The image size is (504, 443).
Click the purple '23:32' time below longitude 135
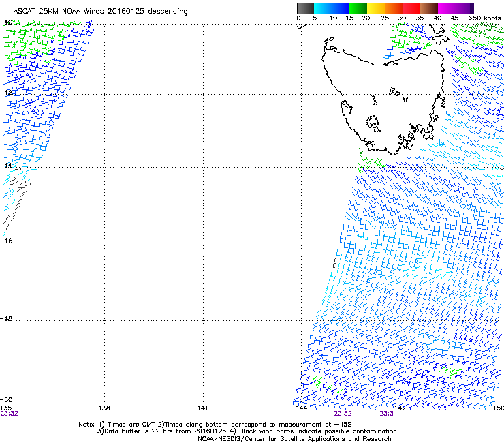9,414
